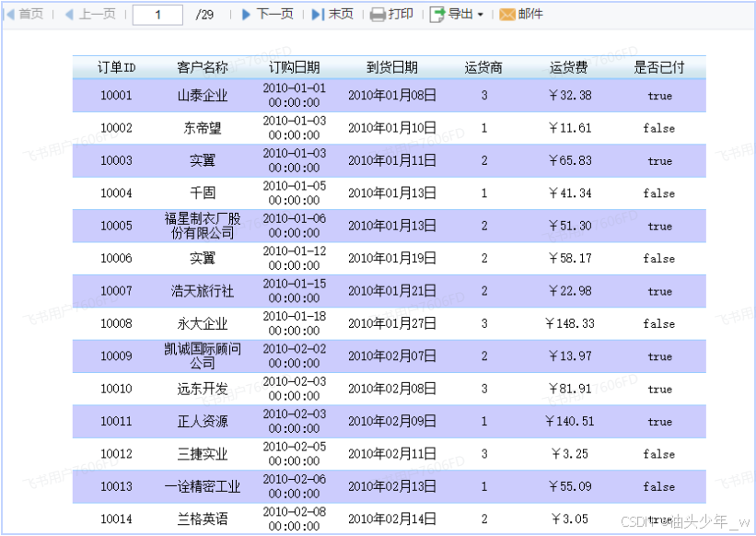Click the 运货费 column header
Viewport: 756px width, 536px height.
coord(569,67)
